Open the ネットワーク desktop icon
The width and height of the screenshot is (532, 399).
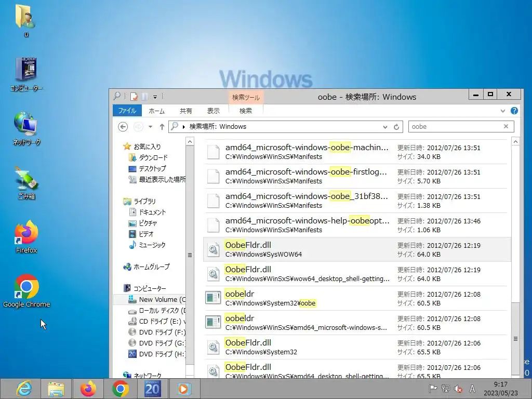click(x=26, y=128)
